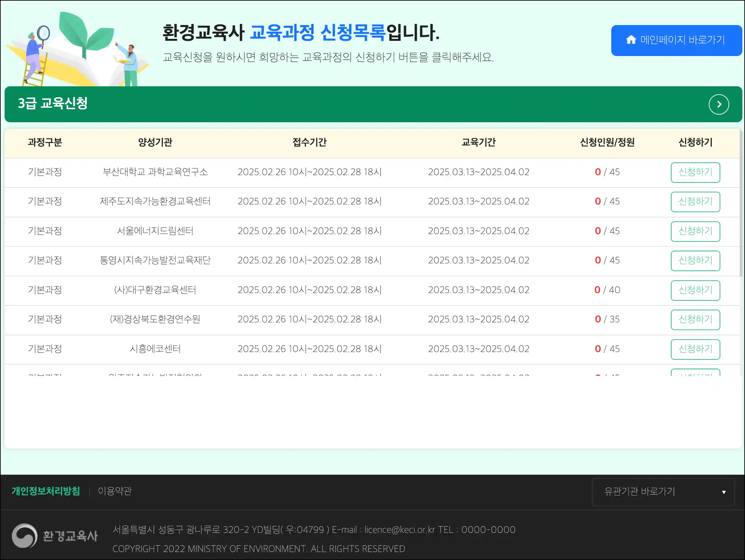Image resolution: width=745 pixels, height=560 pixels.
Task: Click the table's vertical scrollbar
Action: coord(741,202)
